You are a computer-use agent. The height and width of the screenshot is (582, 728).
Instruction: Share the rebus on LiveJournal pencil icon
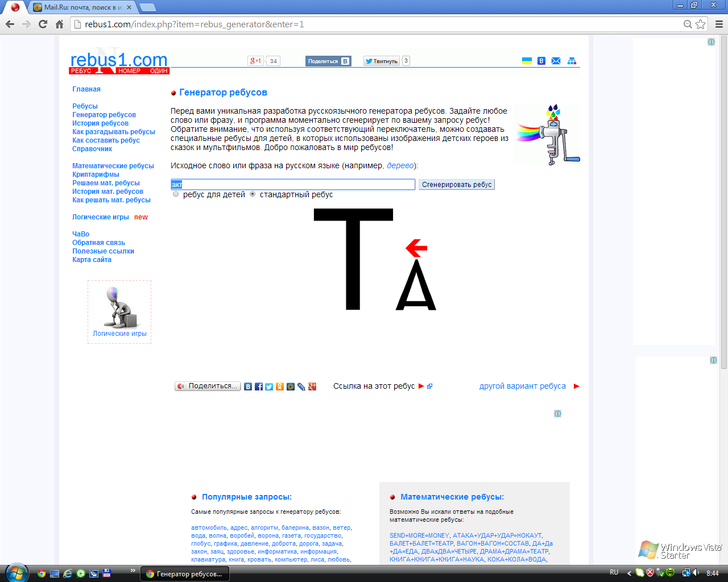coord(301,386)
